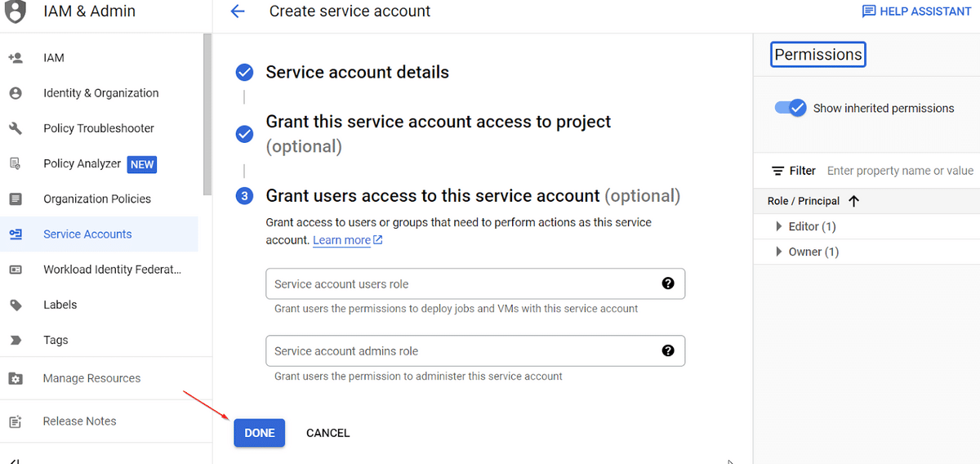Click the Organization Policies list icon

15,199
